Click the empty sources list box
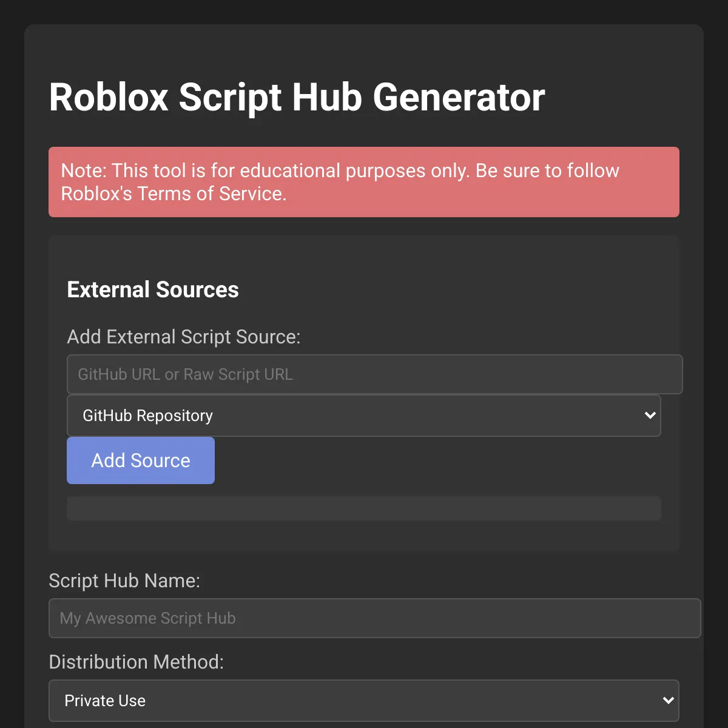 tap(364, 508)
